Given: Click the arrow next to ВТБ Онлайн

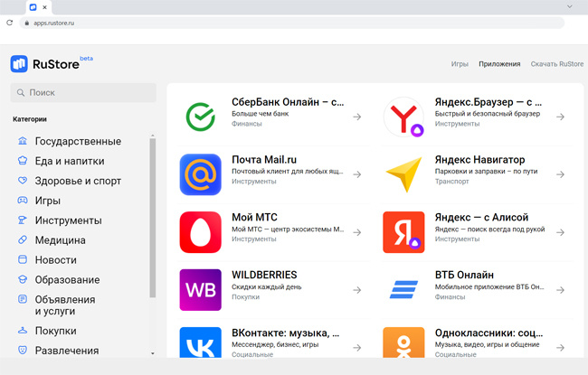Looking at the screenshot, I should coord(560,290).
